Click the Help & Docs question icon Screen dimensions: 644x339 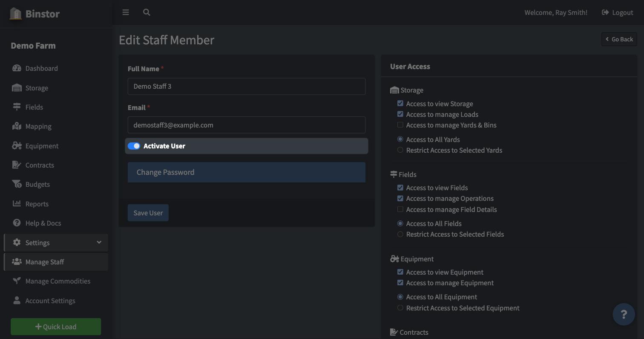click(x=17, y=223)
